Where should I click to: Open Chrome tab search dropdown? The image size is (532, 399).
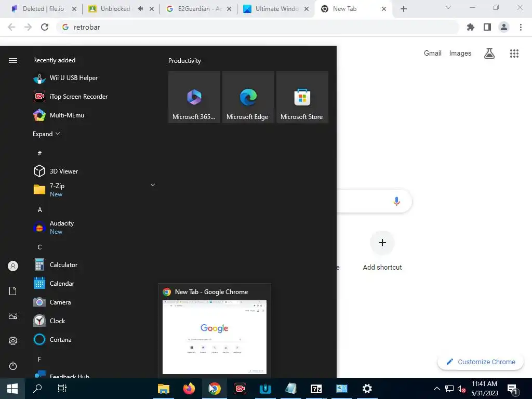(448, 7)
